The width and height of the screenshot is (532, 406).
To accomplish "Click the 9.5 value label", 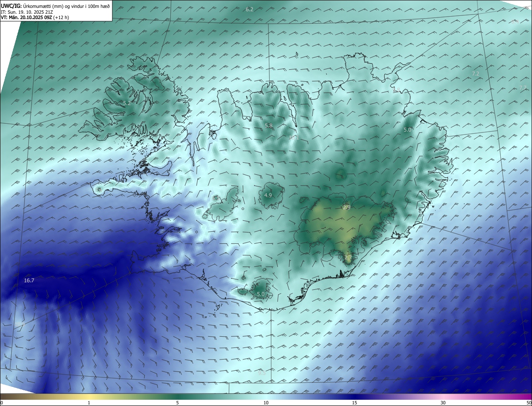I will 261,373.
